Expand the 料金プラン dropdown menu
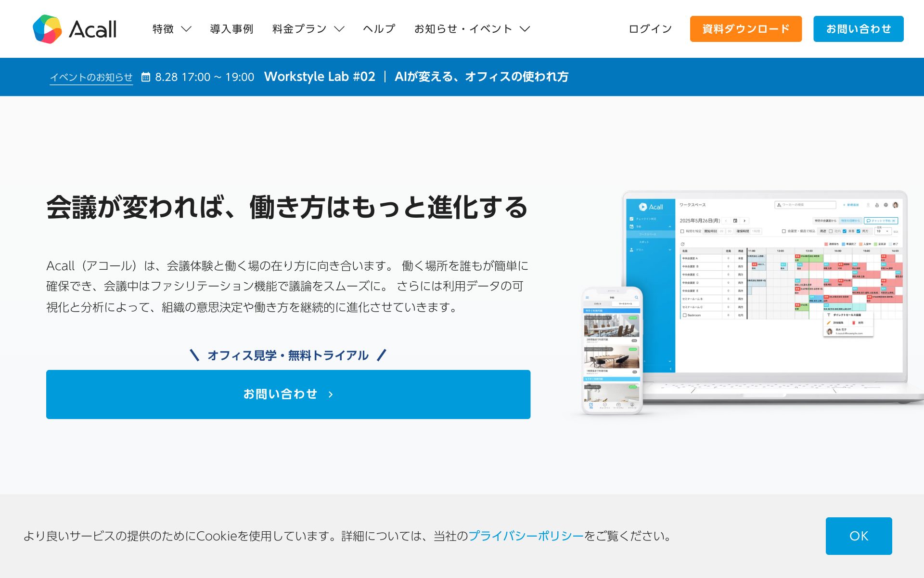The height and width of the screenshot is (578, 924). point(308,29)
